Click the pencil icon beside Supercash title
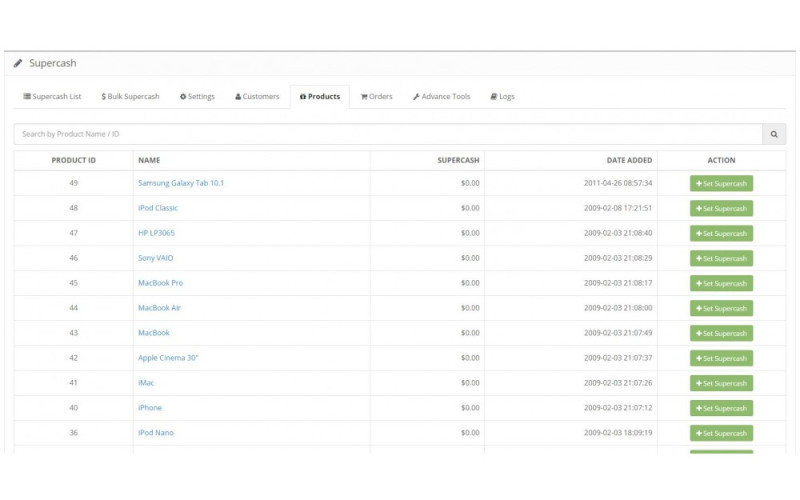This screenshot has width=800, height=500. (x=18, y=63)
